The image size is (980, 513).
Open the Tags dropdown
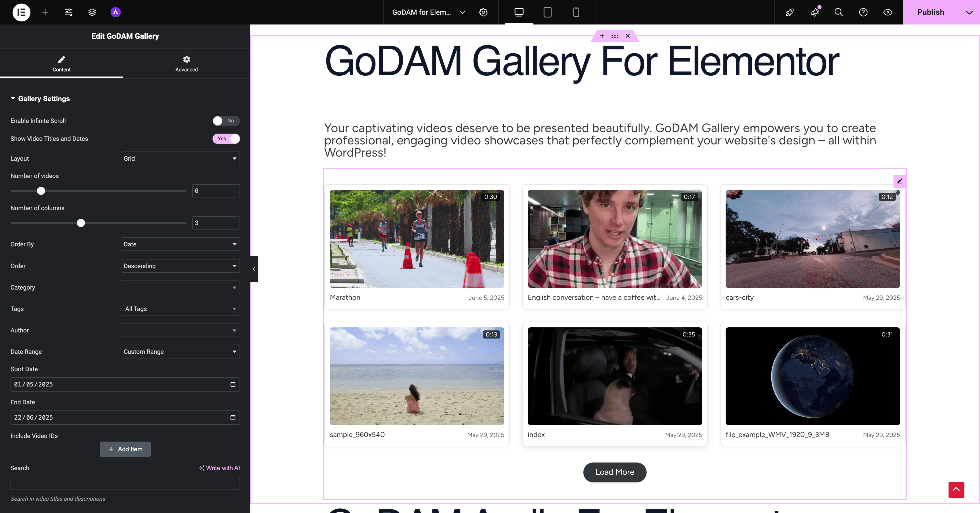click(180, 309)
